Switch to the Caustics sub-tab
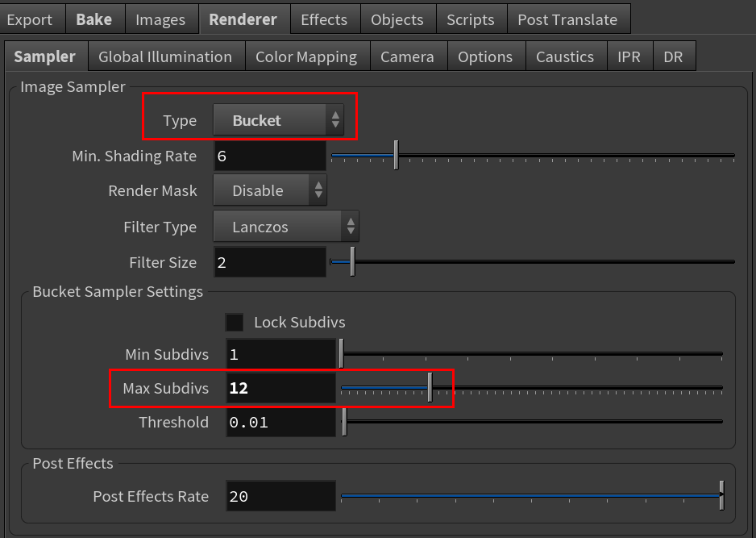Viewport: 756px width, 538px height. [566, 56]
